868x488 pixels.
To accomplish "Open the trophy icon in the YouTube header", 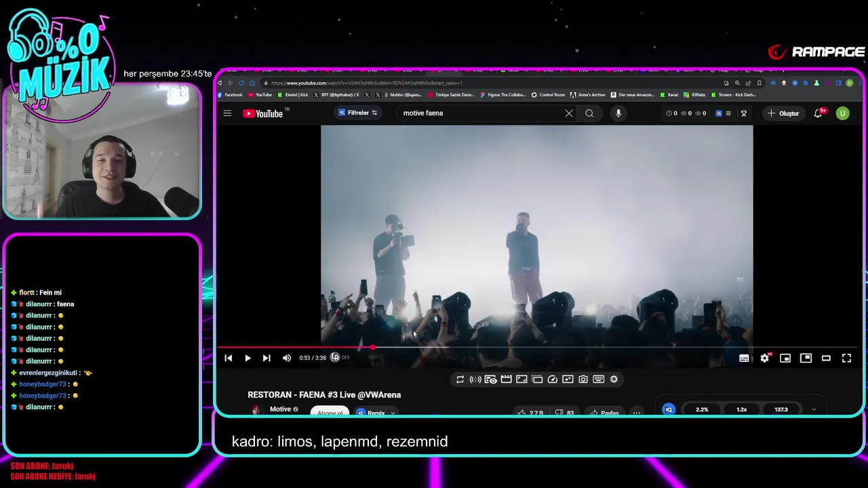I will click(744, 113).
